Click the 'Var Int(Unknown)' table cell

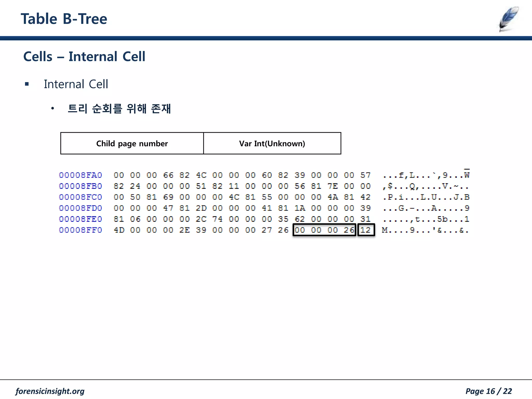[x=272, y=143]
